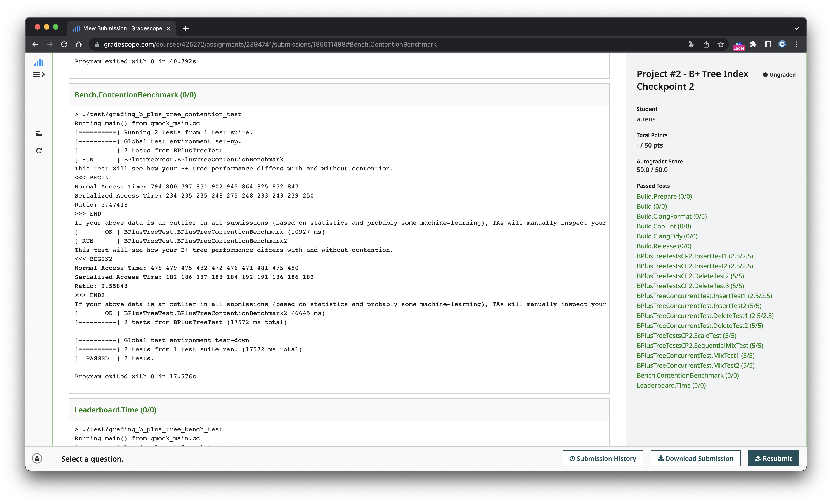Open BPlusTreeConcurrentTest.DeleteTest2 result
Image resolution: width=832 pixels, height=504 pixels.
700,325
